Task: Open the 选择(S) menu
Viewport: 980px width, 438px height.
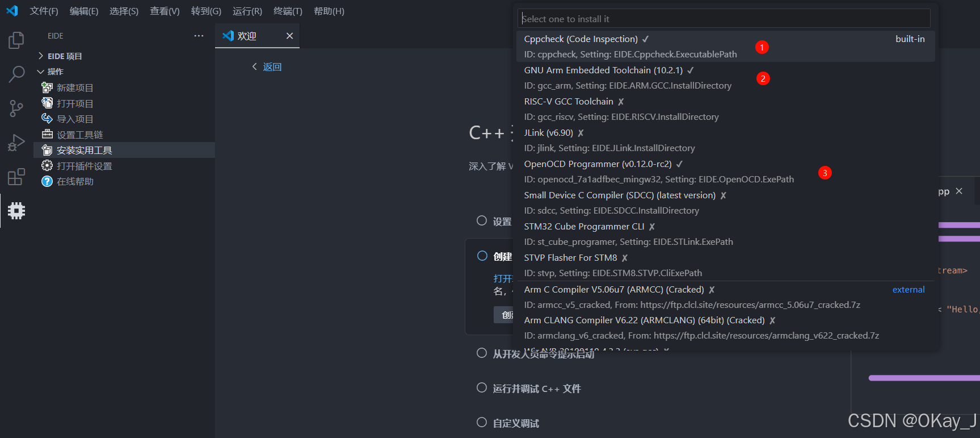Action: (x=124, y=11)
